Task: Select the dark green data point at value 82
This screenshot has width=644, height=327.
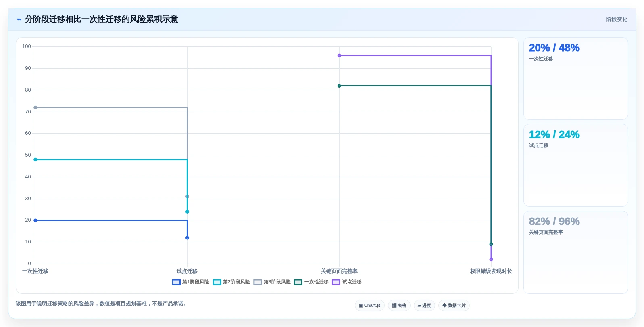Action: 339,86
